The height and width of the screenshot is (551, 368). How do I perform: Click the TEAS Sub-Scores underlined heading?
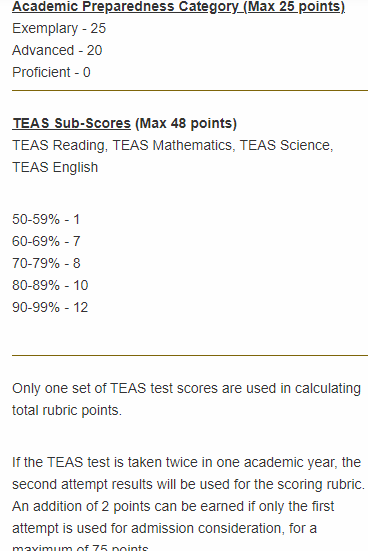pos(71,123)
